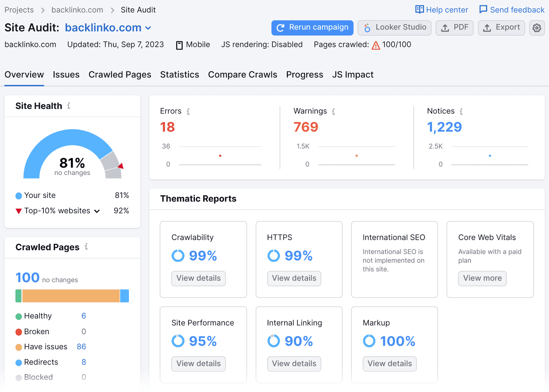Open Looker Studio
549x392 pixels.
(x=394, y=28)
